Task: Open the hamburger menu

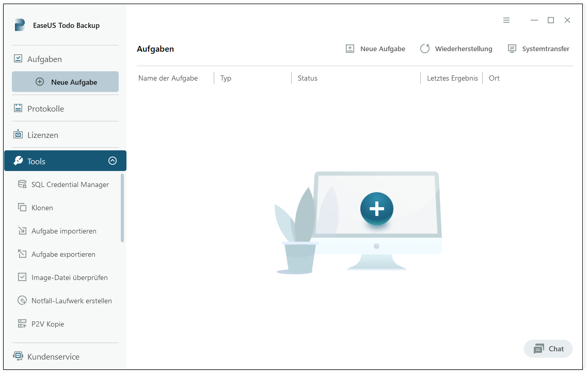Action: (506, 20)
